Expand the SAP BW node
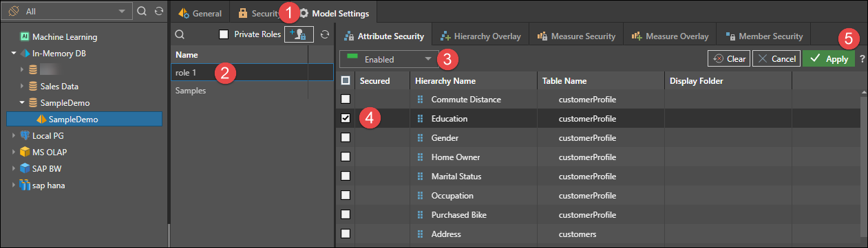Viewport: 868px width, 248px height. (x=14, y=169)
